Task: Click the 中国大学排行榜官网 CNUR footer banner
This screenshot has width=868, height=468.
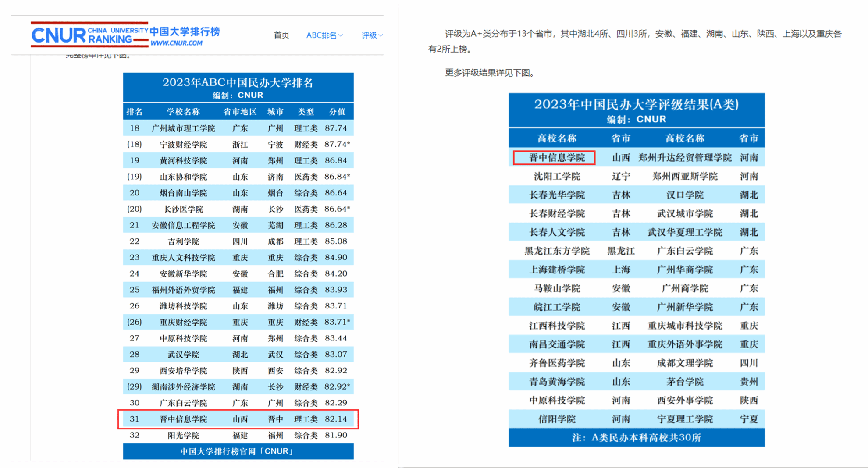Action: [238, 451]
